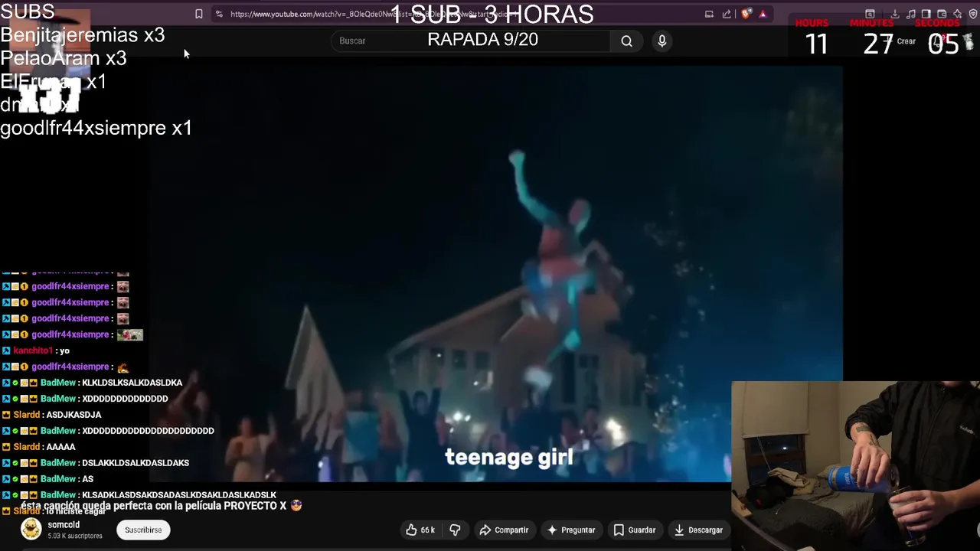Screen dimensions: 980x551
Task: Open the somcold channel avatar
Action: click(31, 530)
